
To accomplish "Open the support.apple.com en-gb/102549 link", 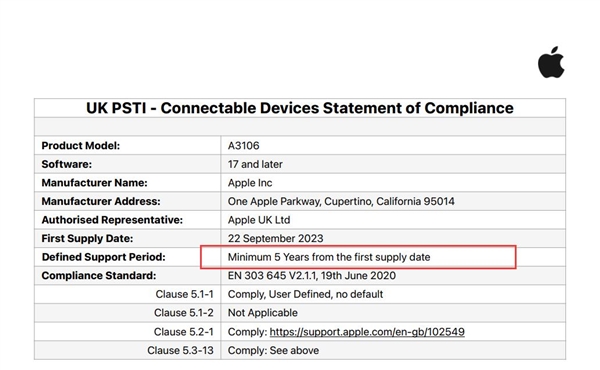I will coord(367,332).
